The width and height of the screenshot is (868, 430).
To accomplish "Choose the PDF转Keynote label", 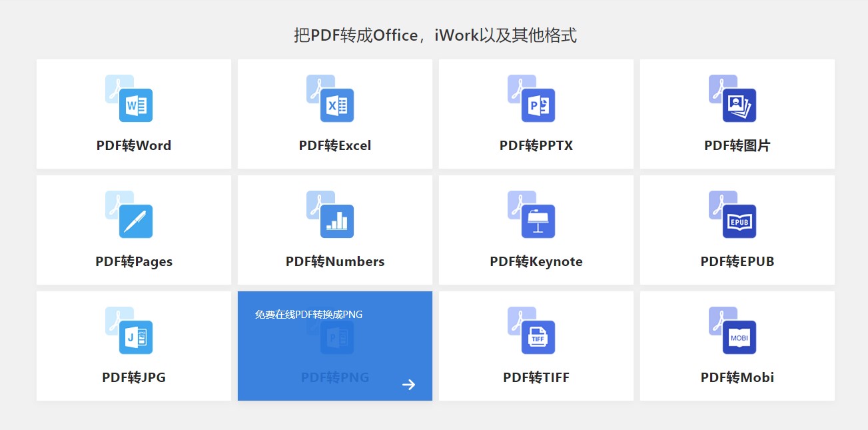I will pyautogui.click(x=536, y=261).
